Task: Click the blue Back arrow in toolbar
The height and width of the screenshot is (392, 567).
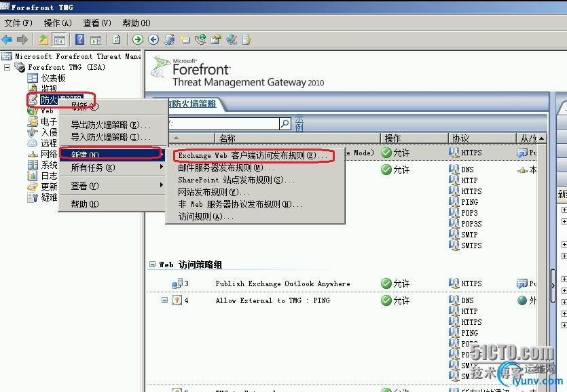Action: pyautogui.click(x=7, y=39)
